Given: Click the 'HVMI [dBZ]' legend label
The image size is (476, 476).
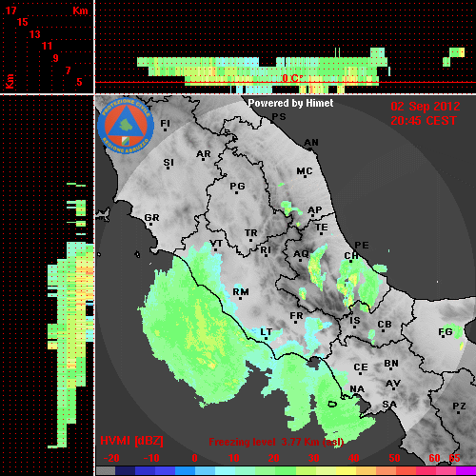Looking at the screenshot, I should 131,441.
